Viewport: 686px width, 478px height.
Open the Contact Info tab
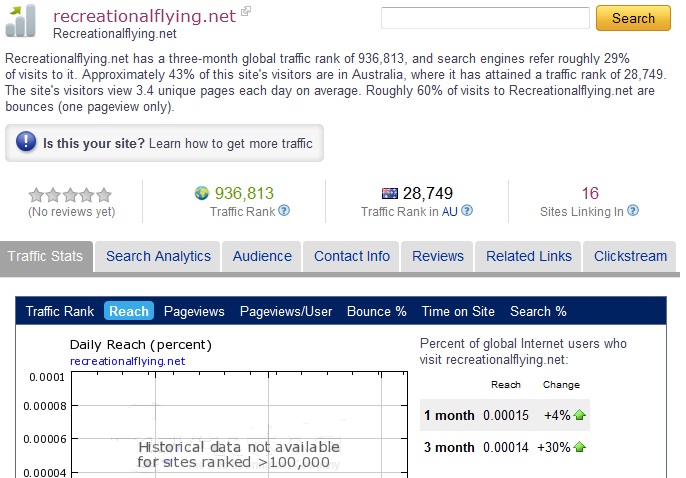point(352,256)
